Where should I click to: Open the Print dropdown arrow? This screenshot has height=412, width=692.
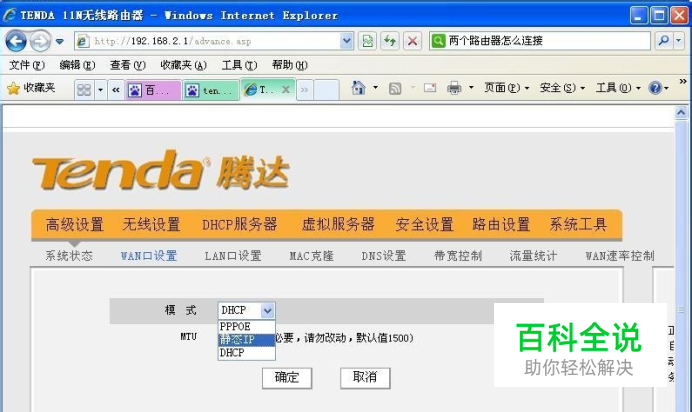471,88
